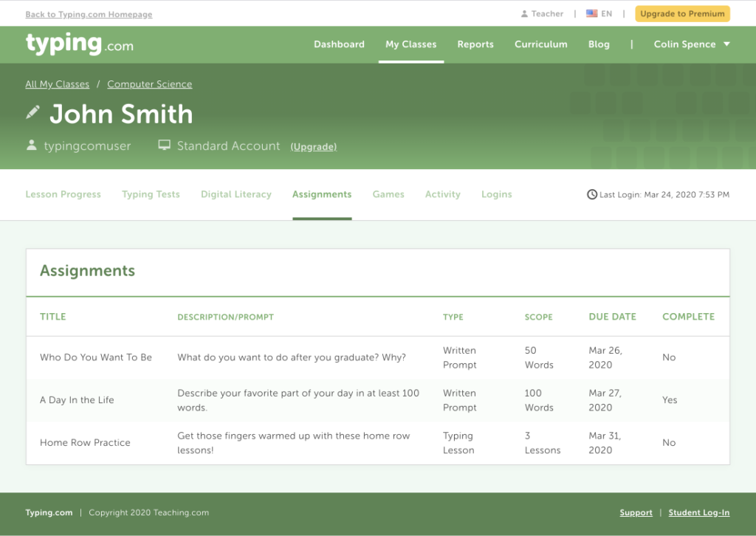The width and height of the screenshot is (756, 536).
Task: Click the Student Log-In footer link
Action: coord(699,512)
